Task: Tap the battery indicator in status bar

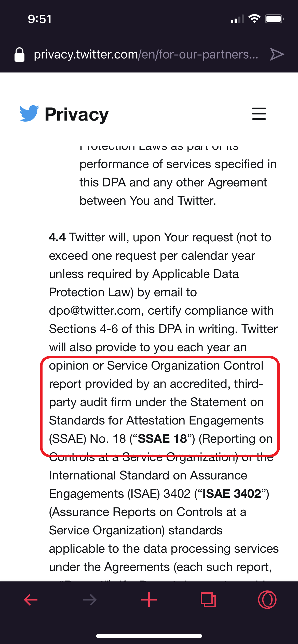Action: coord(274,19)
